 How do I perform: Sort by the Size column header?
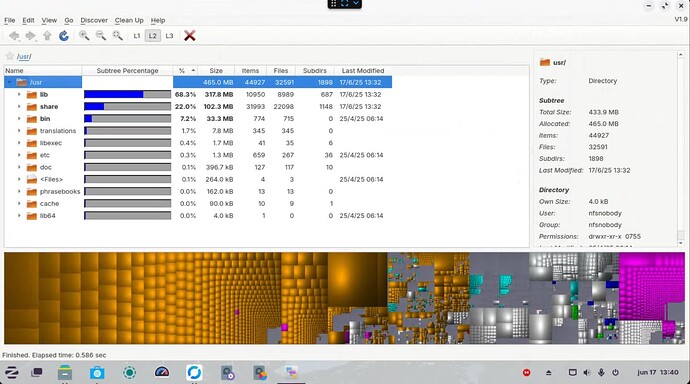coord(216,70)
